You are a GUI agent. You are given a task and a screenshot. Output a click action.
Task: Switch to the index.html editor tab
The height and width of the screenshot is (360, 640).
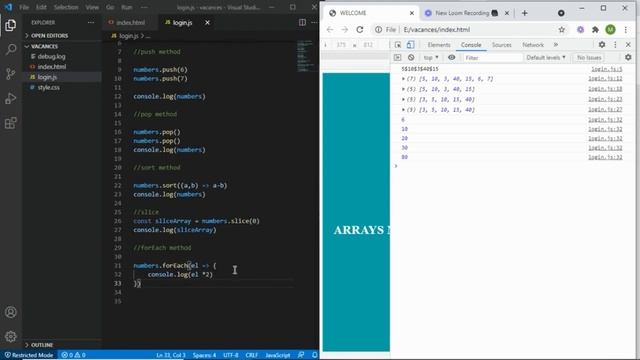[x=130, y=22]
